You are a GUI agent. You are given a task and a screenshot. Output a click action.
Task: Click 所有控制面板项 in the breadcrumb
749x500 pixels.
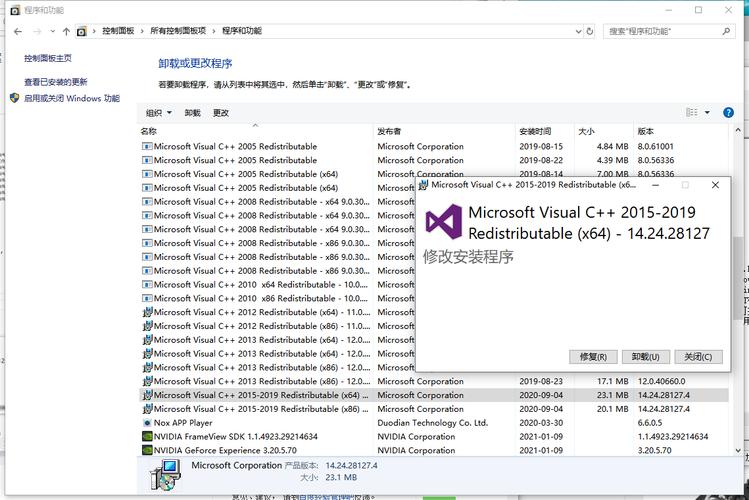pos(178,31)
